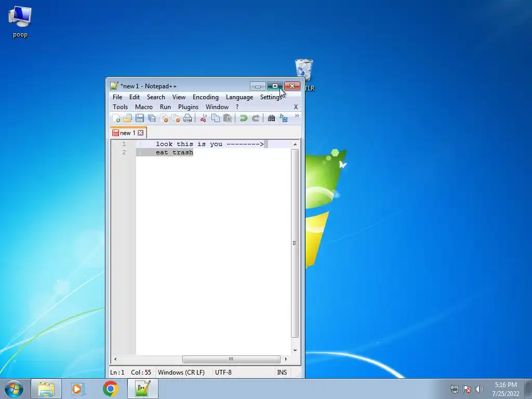Open the Search menu

[156, 97]
